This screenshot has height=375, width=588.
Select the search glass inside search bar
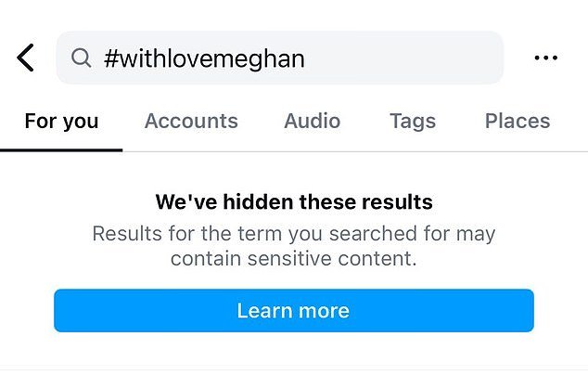(x=81, y=58)
